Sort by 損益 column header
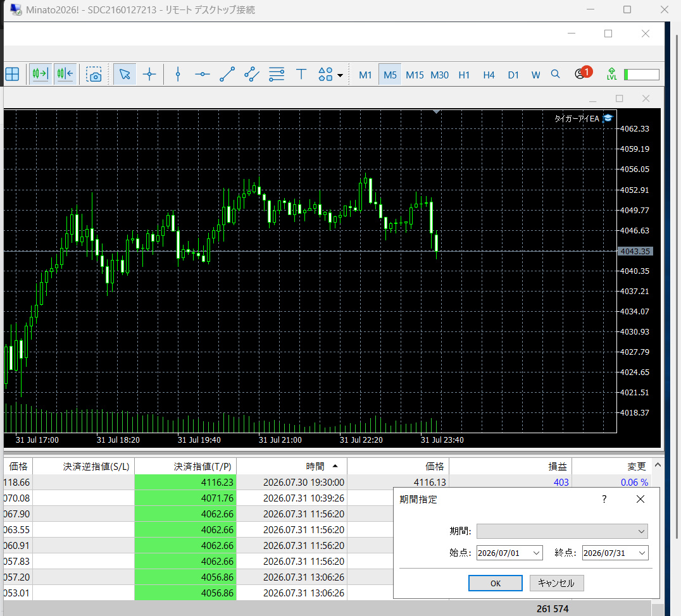 click(510, 466)
